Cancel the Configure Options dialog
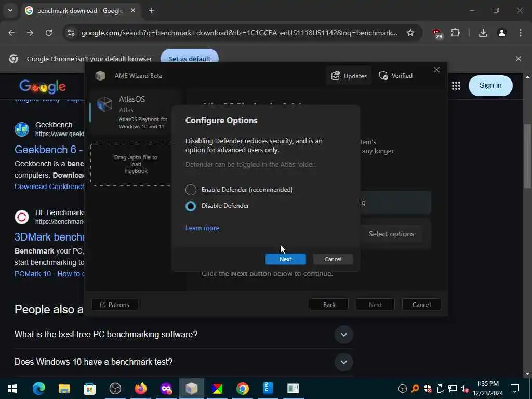The width and height of the screenshot is (532, 399). click(332, 259)
